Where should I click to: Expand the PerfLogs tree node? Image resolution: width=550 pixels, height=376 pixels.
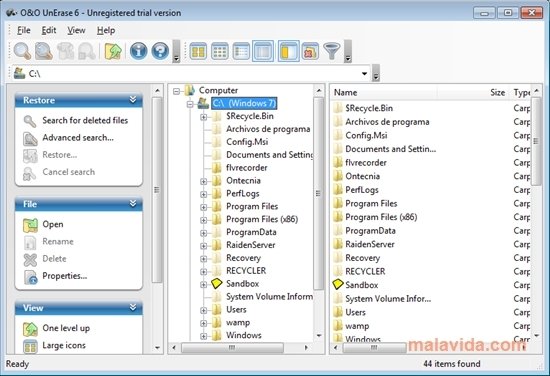click(x=203, y=194)
